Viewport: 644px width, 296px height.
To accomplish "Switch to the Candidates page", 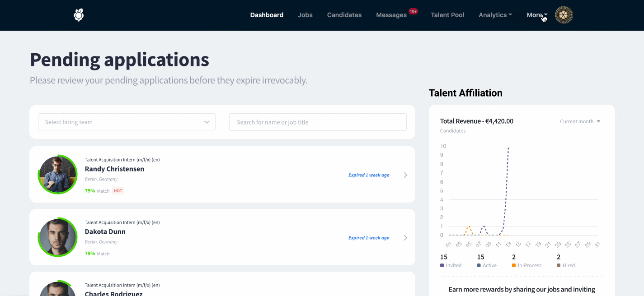I will click(x=344, y=15).
